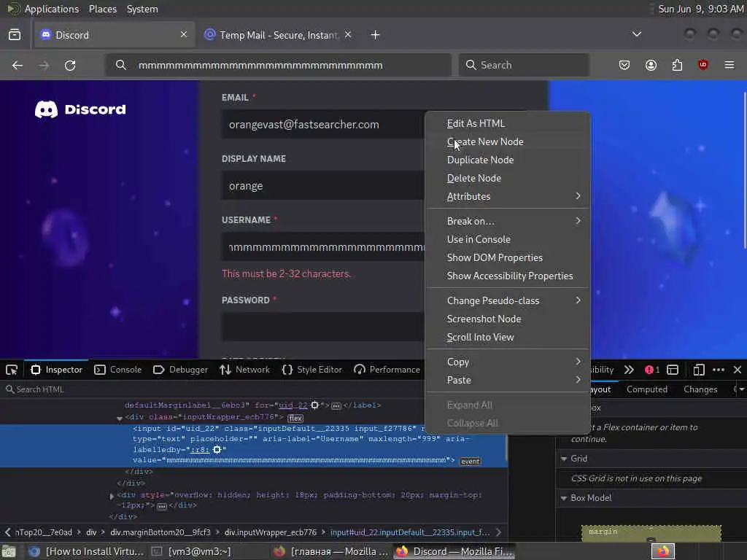Open Pocket save icon in toolbar

pyautogui.click(x=624, y=65)
